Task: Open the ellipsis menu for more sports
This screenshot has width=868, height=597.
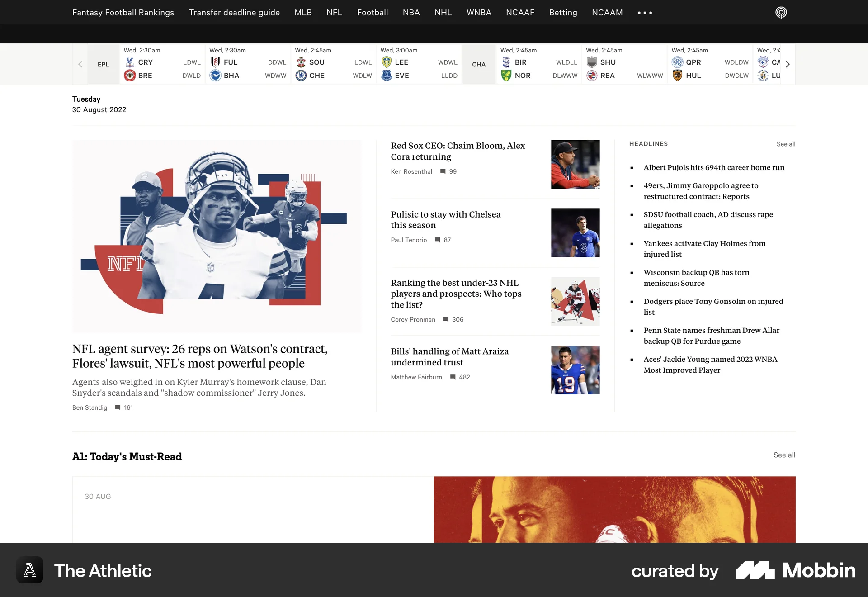Action: tap(645, 13)
